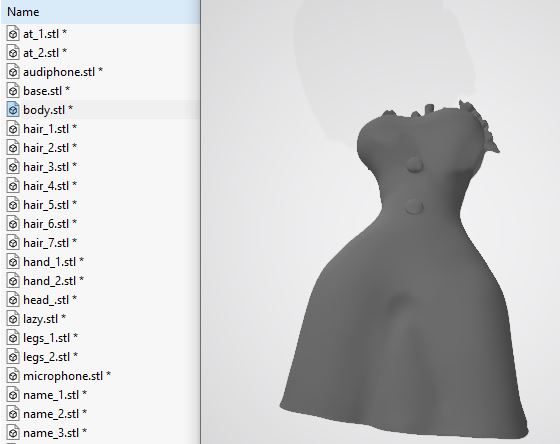Select the file name microphone.stl
560x444 pixels.
coord(67,376)
